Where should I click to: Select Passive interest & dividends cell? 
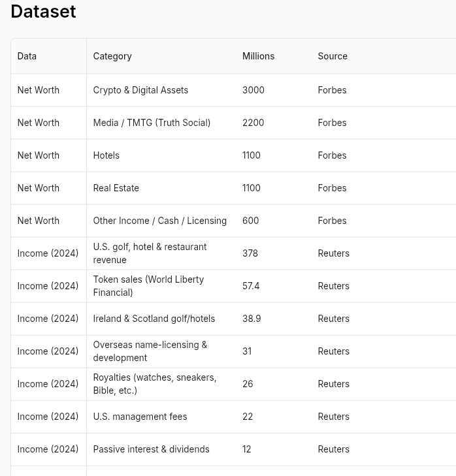click(161, 449)
